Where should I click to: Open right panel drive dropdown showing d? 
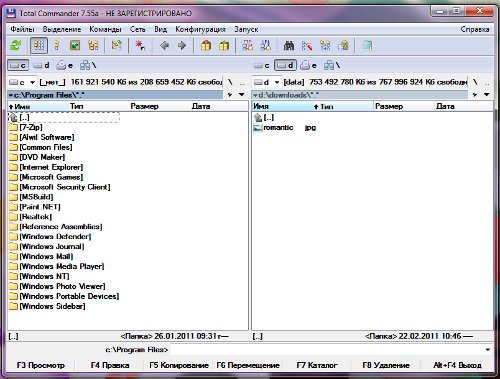point(266,82)
